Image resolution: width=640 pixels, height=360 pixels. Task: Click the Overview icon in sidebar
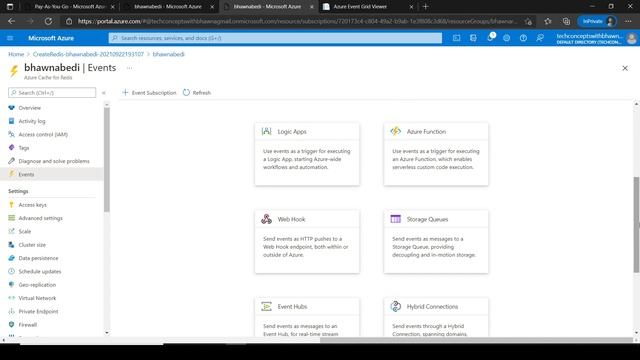(11, 108)
